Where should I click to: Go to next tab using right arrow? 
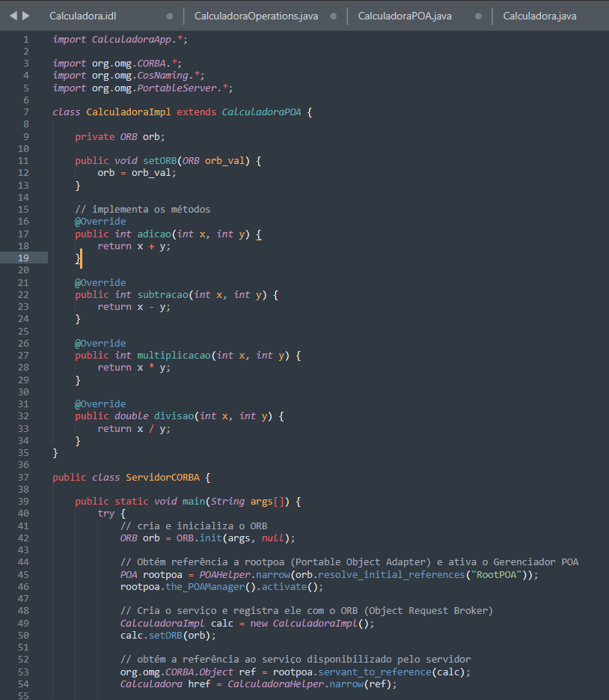point(26,16)
